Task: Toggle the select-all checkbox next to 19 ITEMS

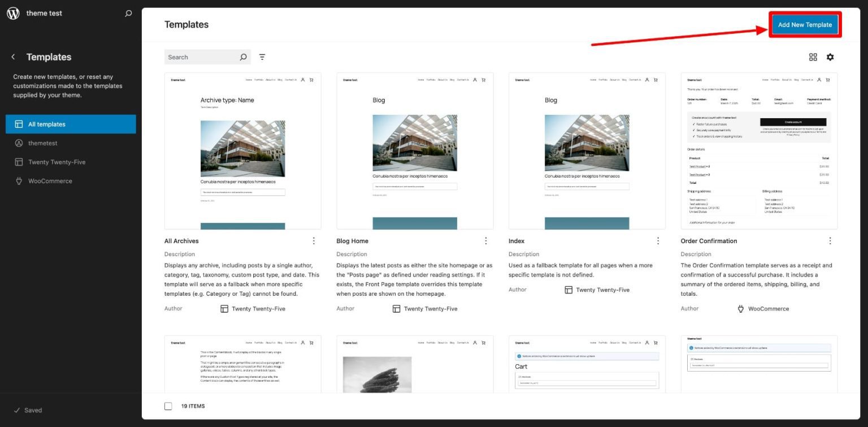Action: [168, 406]
